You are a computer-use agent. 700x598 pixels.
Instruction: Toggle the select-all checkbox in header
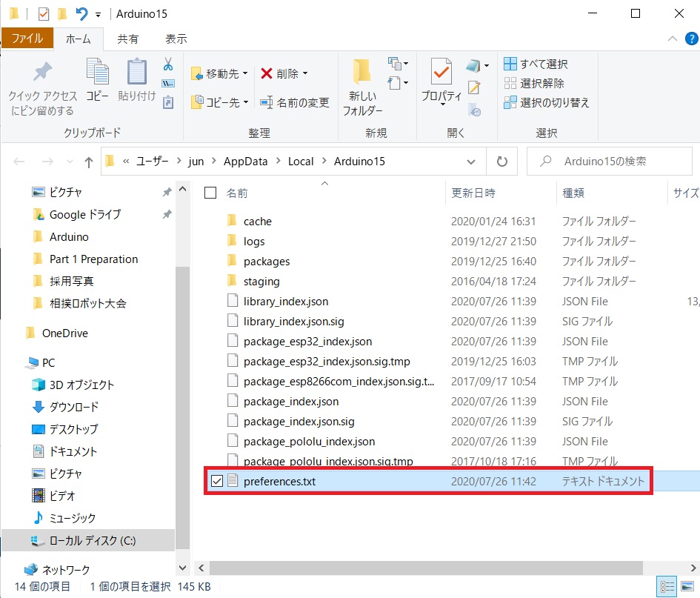[x=210, y=193]
